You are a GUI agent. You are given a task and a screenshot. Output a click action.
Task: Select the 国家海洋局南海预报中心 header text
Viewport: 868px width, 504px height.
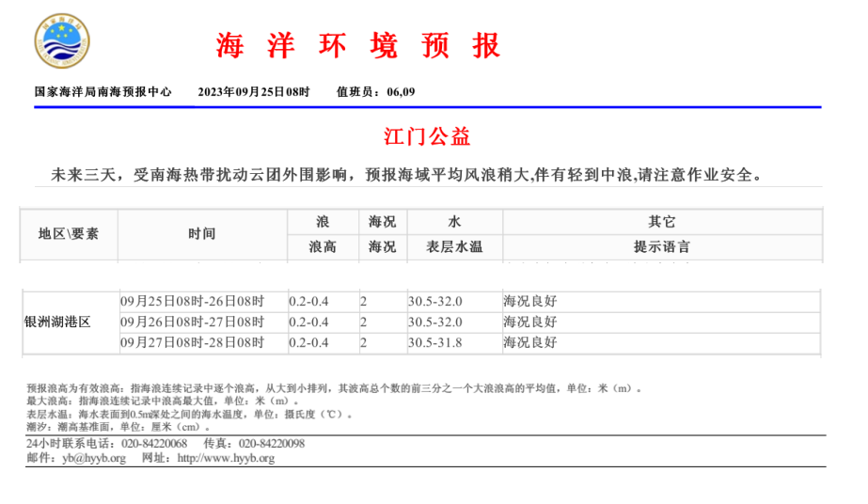coord(103,92)
